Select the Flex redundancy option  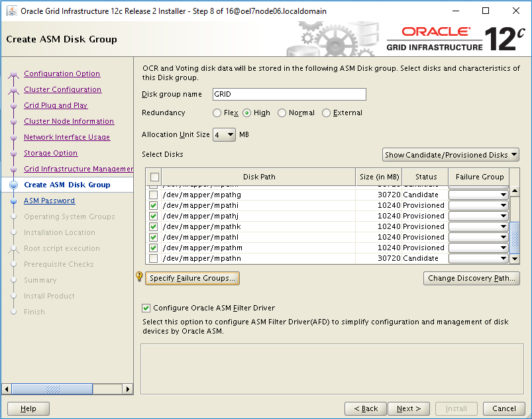217,113
